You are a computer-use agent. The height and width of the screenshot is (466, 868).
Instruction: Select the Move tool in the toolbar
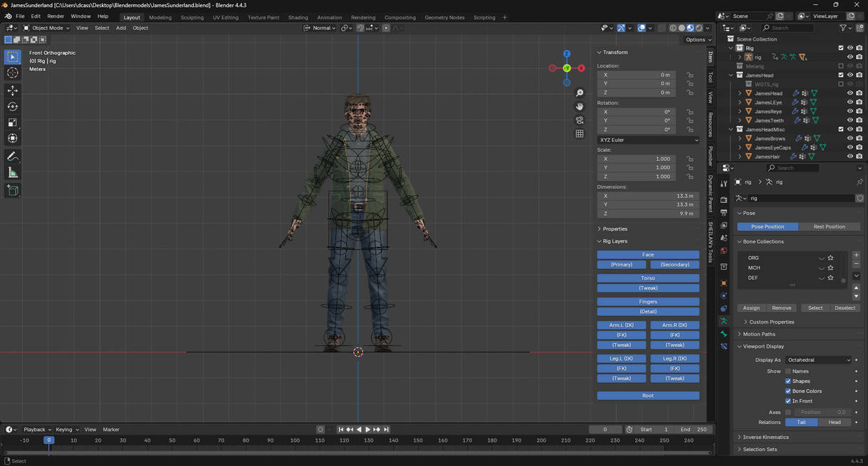[x=12, y=90]
